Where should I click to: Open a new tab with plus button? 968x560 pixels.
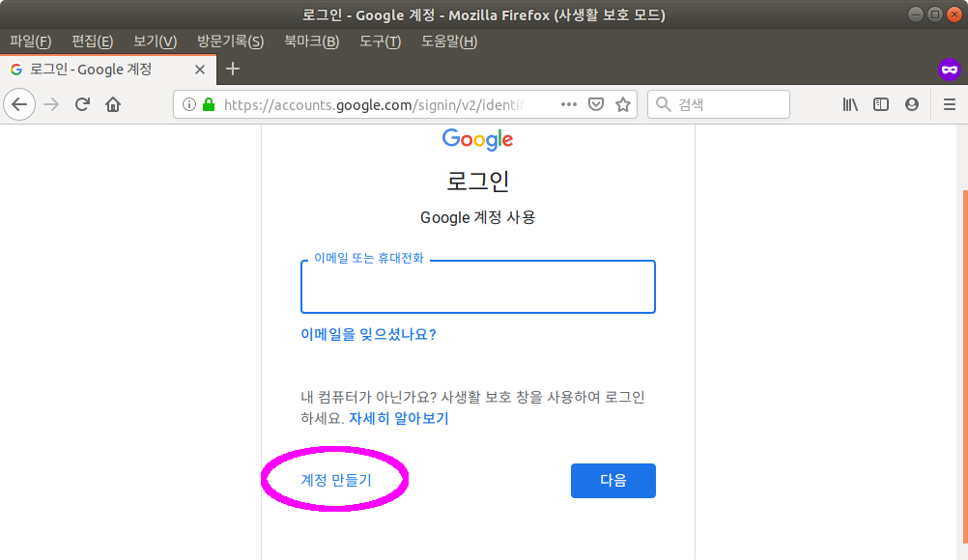[233, 70]
